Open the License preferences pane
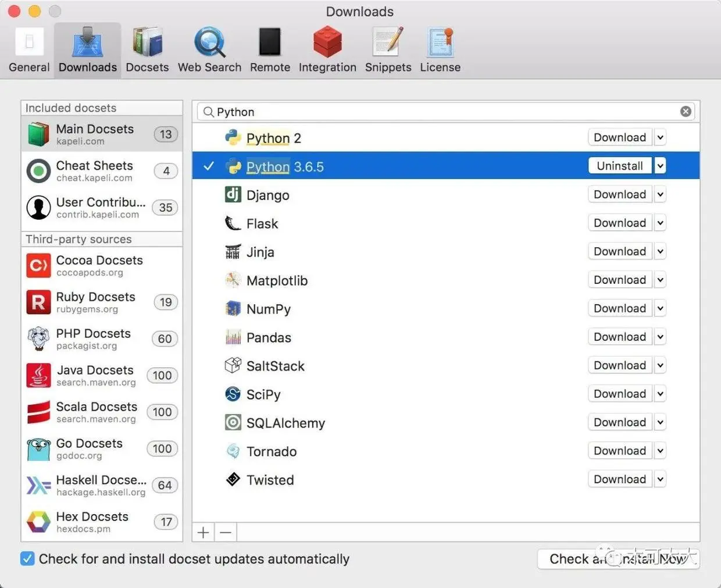Screen dimensions: 721x588 point(440,51)
